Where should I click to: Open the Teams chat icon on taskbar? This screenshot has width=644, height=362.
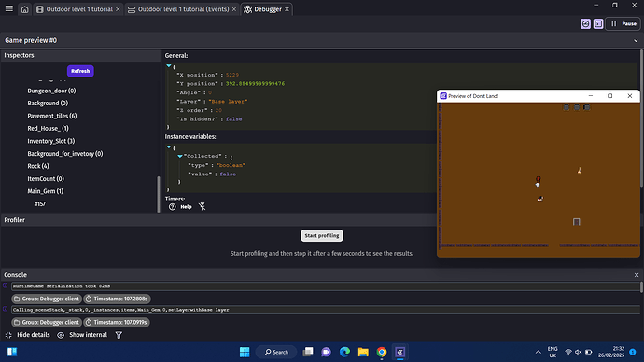[x=326, y=352]
